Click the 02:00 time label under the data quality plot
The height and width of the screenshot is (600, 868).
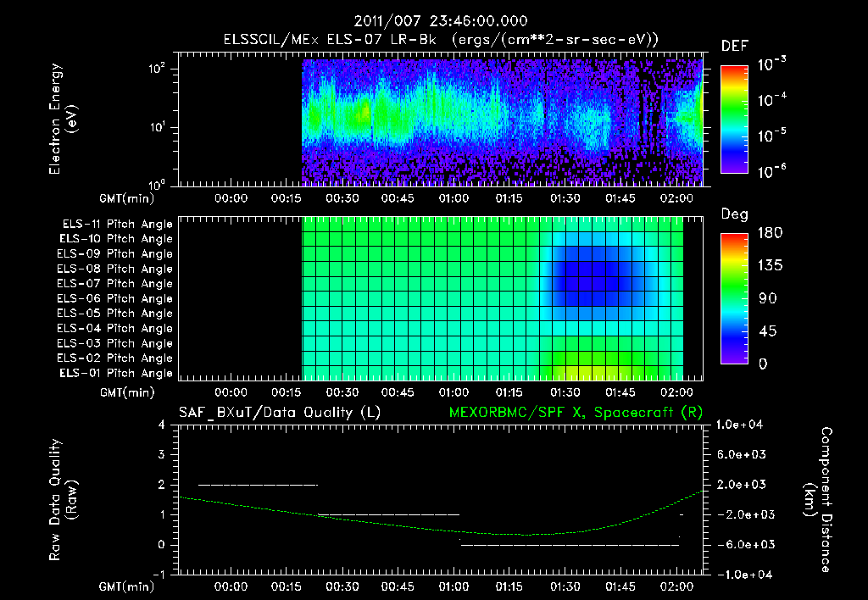pyautogui.click(x=676, y=586)
